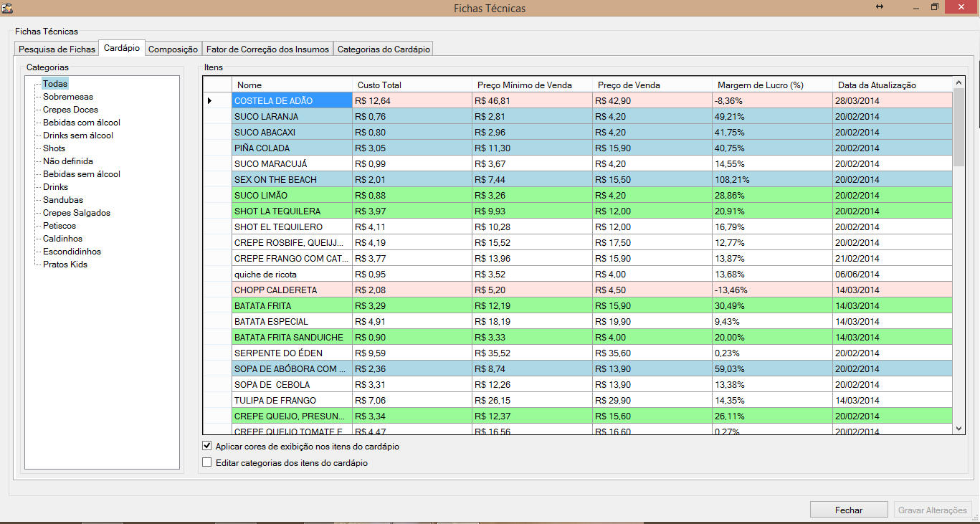Select the Pratos Kids category

pyautogui.click(x=65, y=265)
